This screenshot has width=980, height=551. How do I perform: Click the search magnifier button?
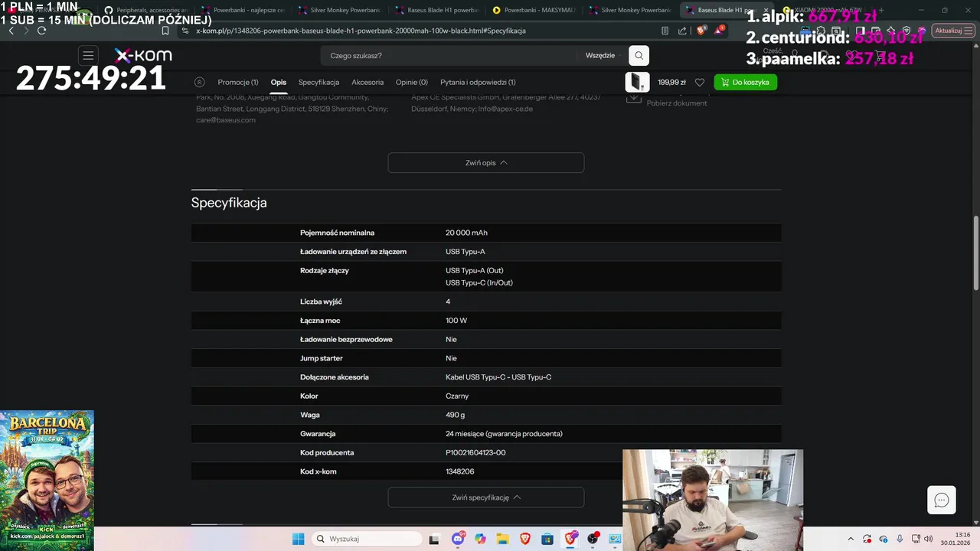pos(639,55)
